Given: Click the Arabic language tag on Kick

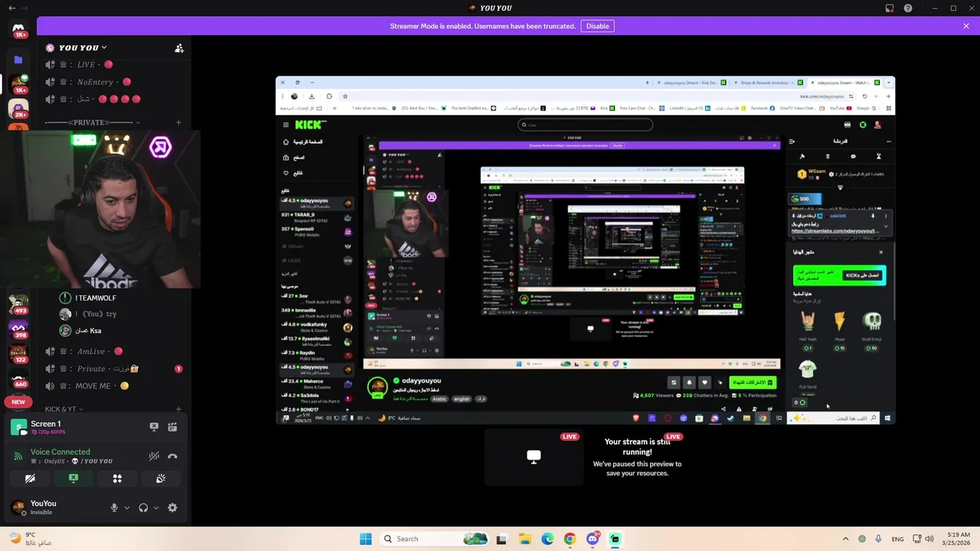Looking at the screenshot, I should pos(439,399).
